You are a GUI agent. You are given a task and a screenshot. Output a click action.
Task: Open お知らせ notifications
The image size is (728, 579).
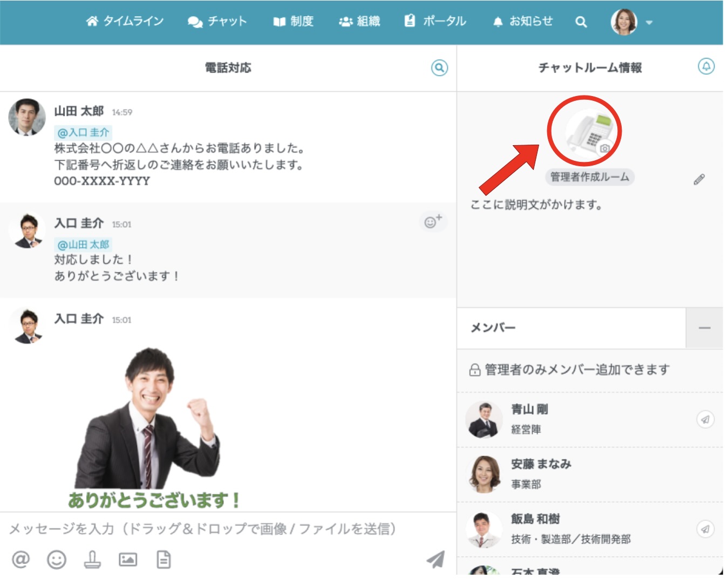(x=522, y=22)
